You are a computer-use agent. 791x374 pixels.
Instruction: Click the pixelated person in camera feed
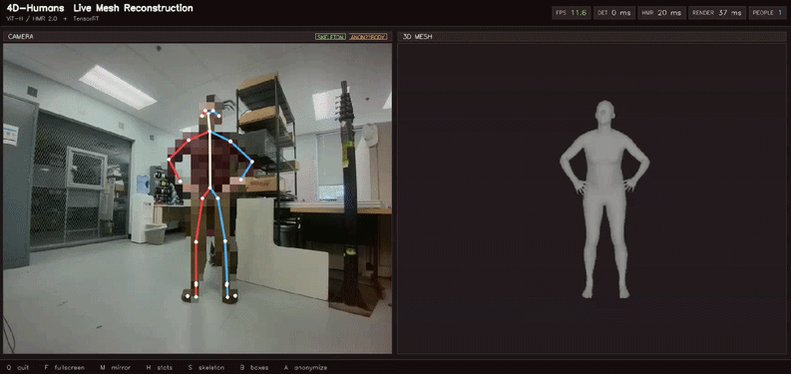(x=210, y=199)
